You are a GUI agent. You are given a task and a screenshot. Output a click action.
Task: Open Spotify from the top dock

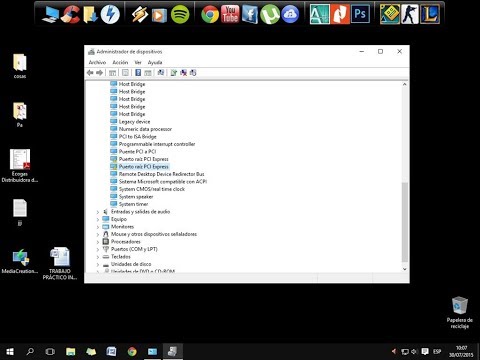[x=180, y=14]
